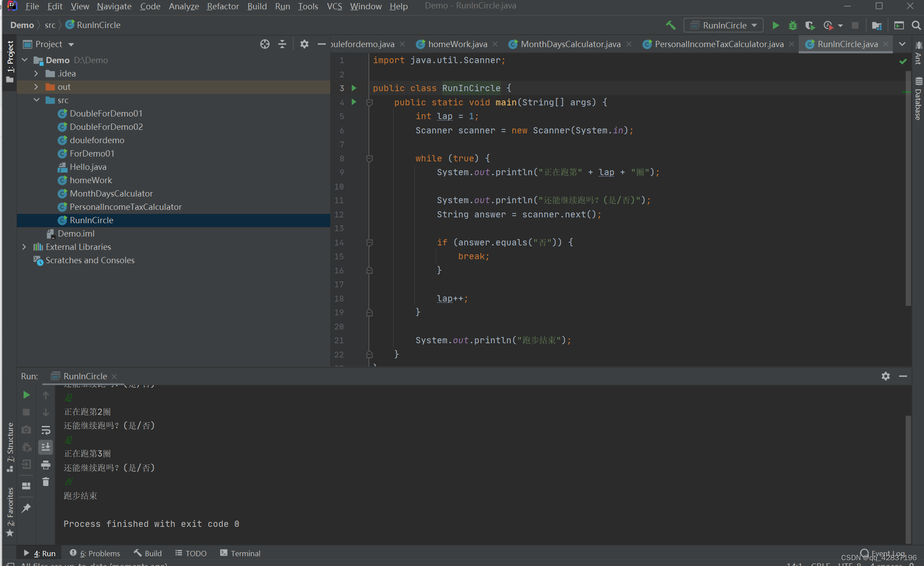Click the Run with Coverage icon
Image resolution: width=924 pixels, height=566 pixels.
[810, 25]
